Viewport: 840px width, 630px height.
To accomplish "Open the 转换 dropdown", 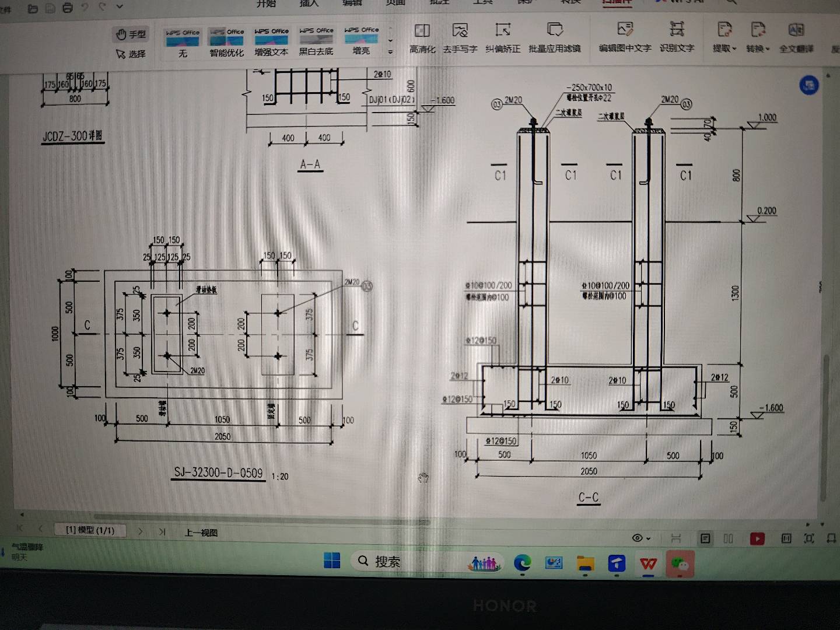I will click(758, 38).
